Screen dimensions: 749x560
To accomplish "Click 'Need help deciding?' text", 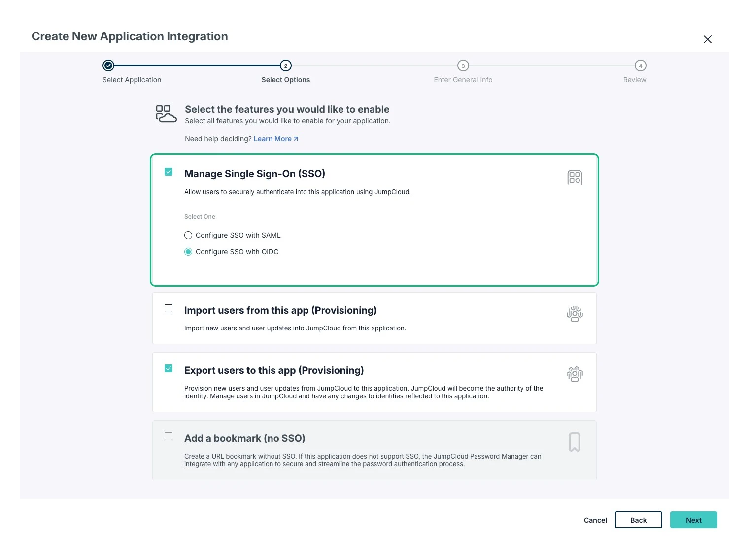I will [x=218, y=139].
